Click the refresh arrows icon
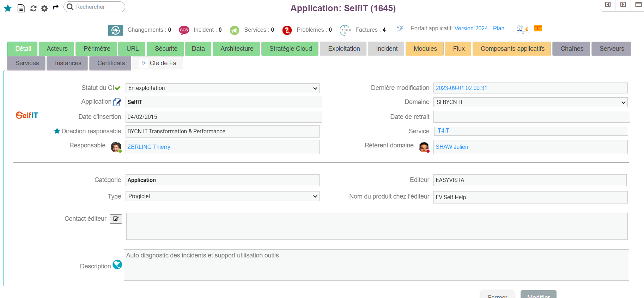644x298 pixels. (34, 8)
